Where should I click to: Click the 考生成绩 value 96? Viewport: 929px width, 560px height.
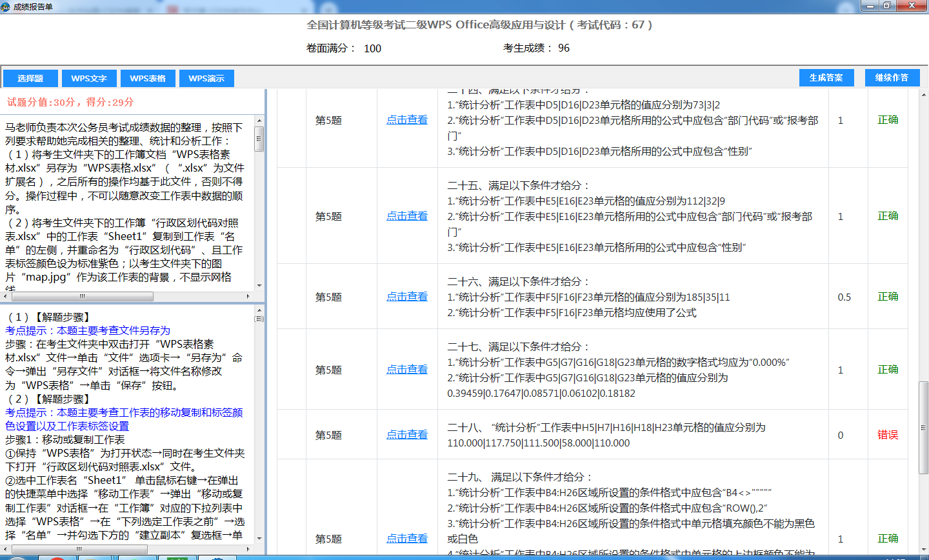click(564, 48)
